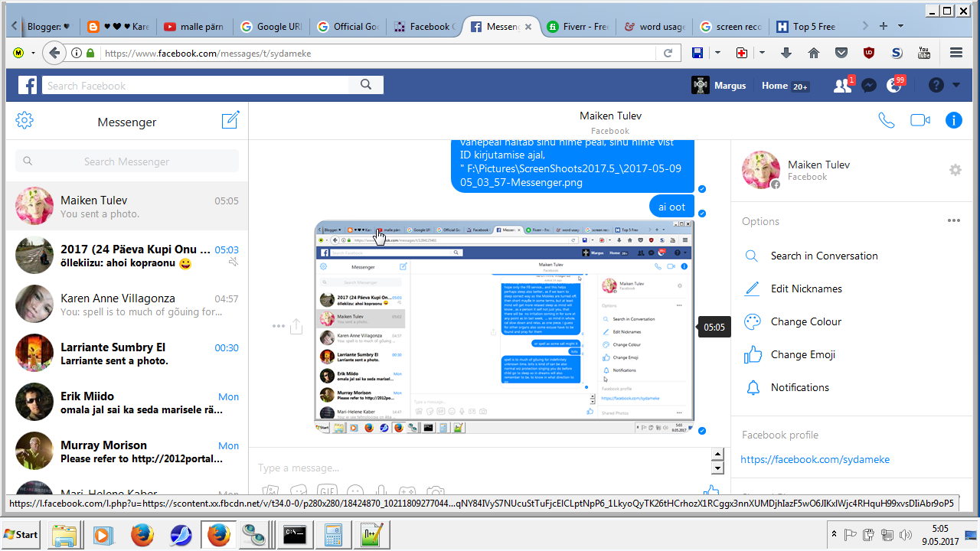Image resolution: width=980 pixels, height=551 pixels.
Task: Click the blue floppy disk toolbar icon
Action: click(x=697, y=53)
